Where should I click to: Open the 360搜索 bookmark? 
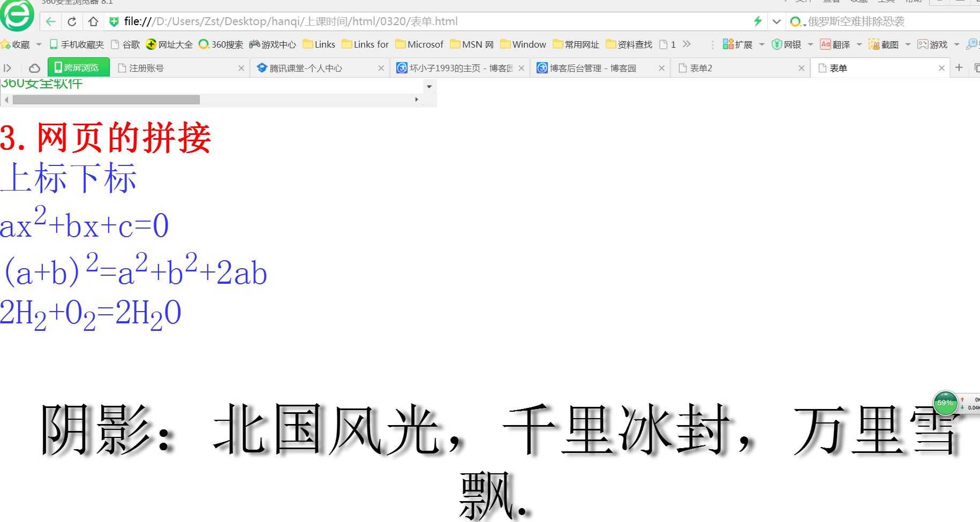click(x=221, y=44)
